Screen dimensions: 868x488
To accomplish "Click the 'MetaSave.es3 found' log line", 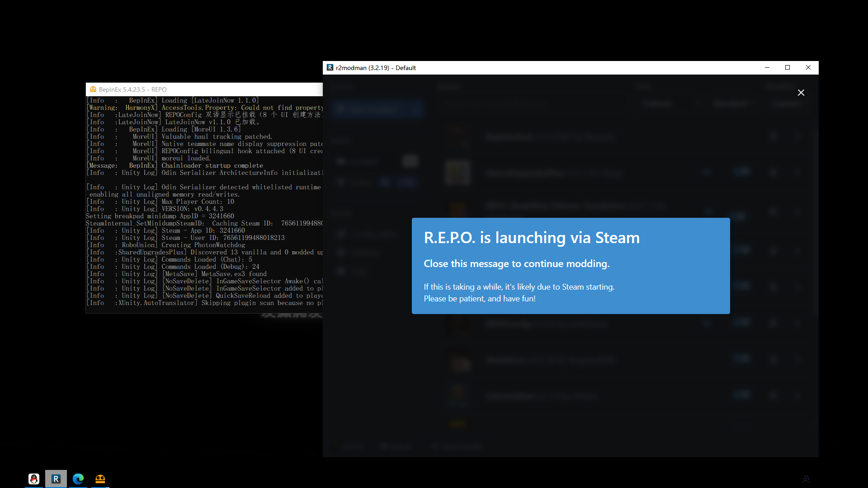I will pos(176,274).
